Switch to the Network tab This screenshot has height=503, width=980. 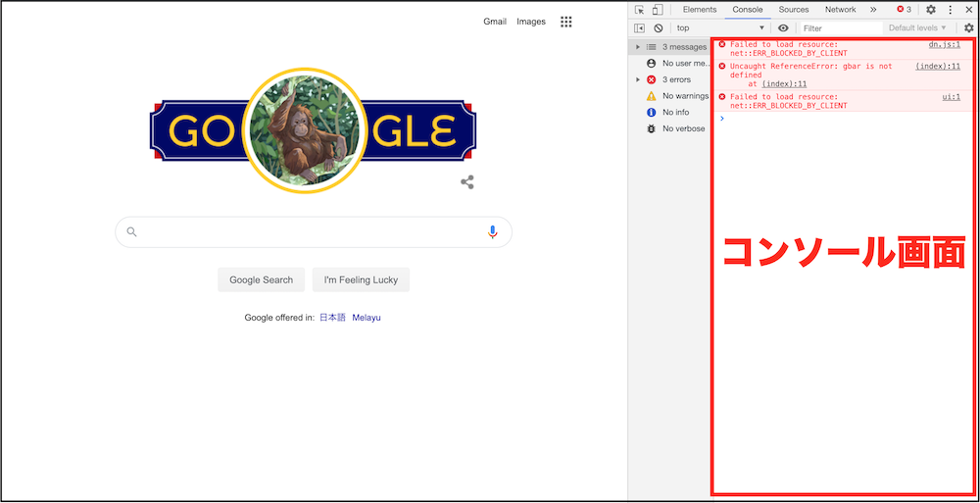(x=840, y=10)
